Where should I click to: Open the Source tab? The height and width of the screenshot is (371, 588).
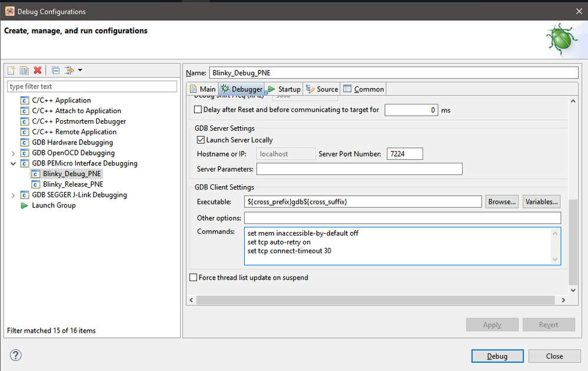(x=322, y=89)
